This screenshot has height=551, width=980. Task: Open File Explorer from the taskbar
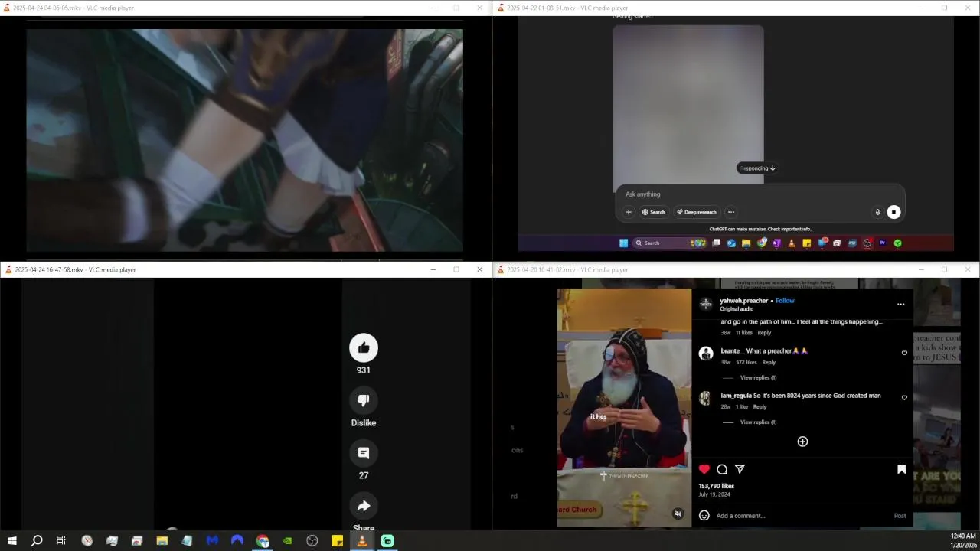click(x=162, y=541)
